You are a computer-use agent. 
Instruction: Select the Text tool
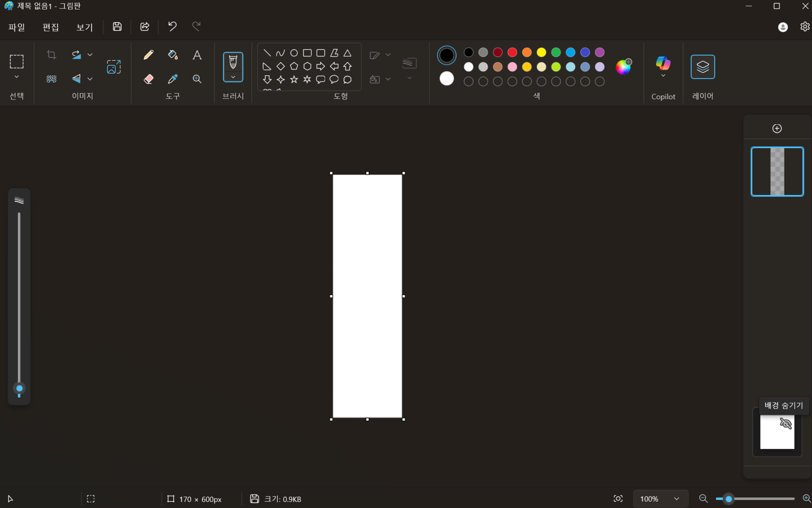(197, 55)
